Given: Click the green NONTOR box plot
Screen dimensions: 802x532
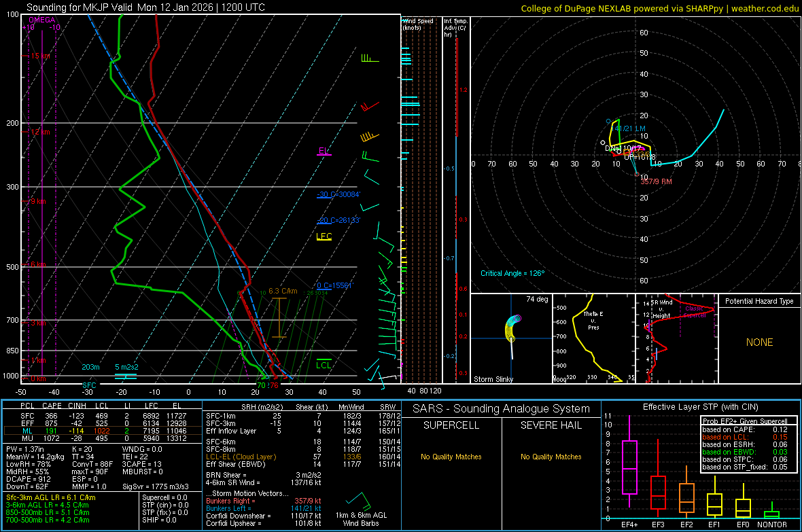Looking at the screenshot, I should pos(772,512).
